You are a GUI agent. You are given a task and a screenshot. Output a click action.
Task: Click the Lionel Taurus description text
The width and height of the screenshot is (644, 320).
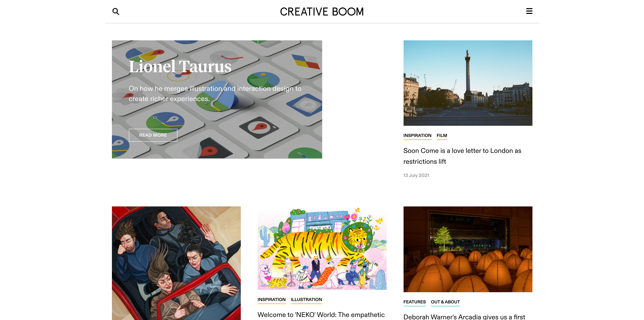215,94
